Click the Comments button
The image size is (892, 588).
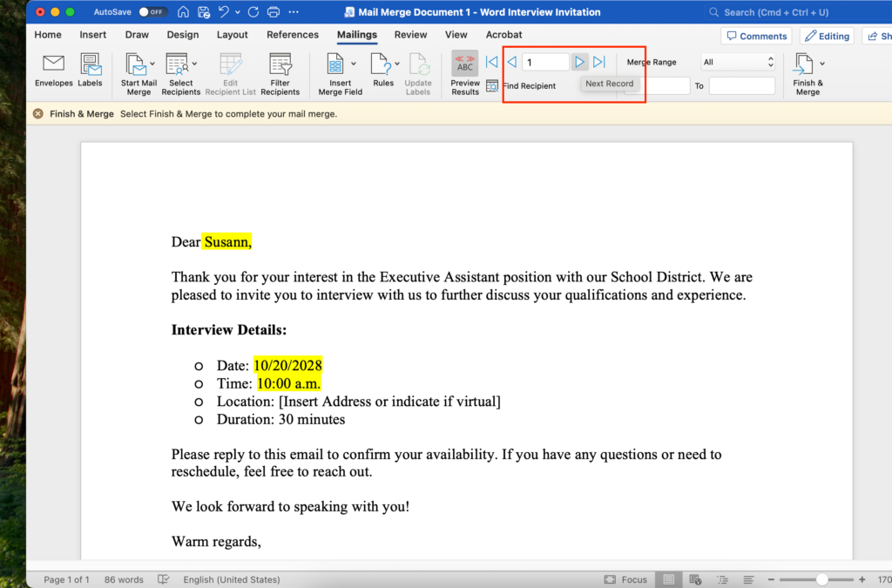coord(755,36)
